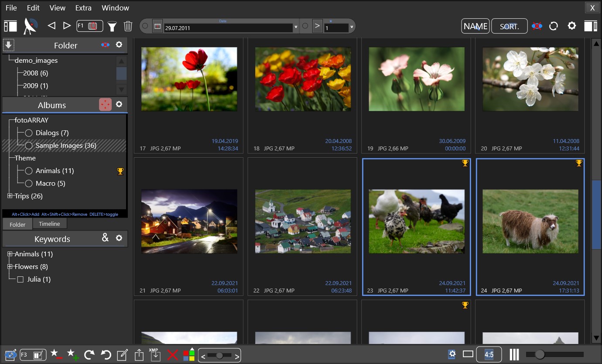Viewport: 602px width, 364px height.
Task: Click the eye edit icon in bottom toolbar
Action: (x=10, y=355)
